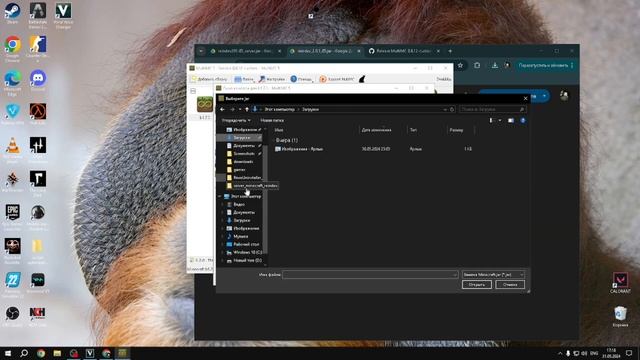Click Настройки in MultiMC toolbar
This screenshot has width=640, height=360.
(x=272, y=79)
